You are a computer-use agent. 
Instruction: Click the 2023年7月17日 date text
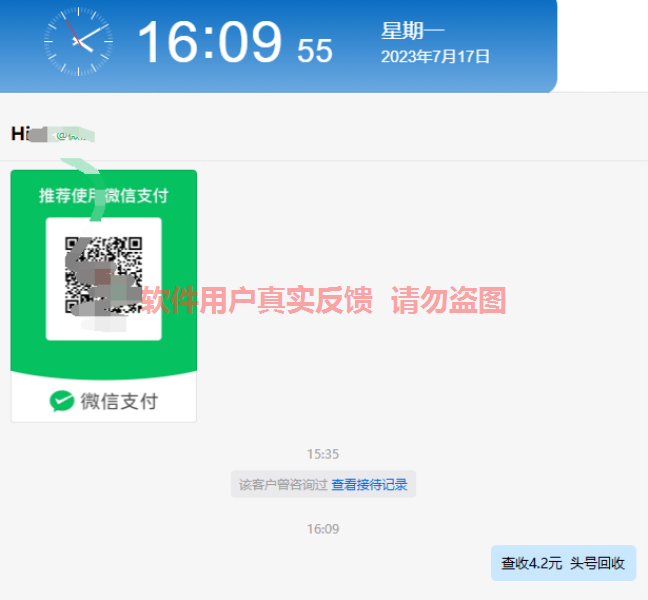tap(435, 57)
